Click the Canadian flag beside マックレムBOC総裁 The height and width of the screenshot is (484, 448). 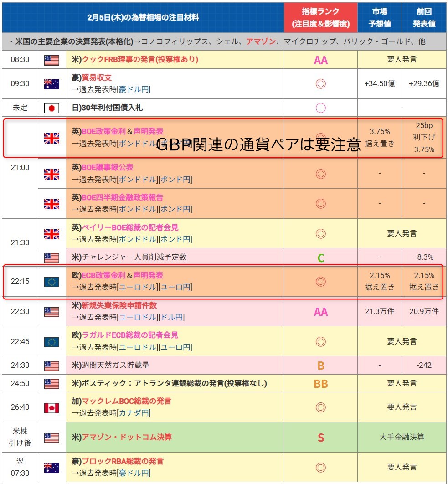[51, 407]
